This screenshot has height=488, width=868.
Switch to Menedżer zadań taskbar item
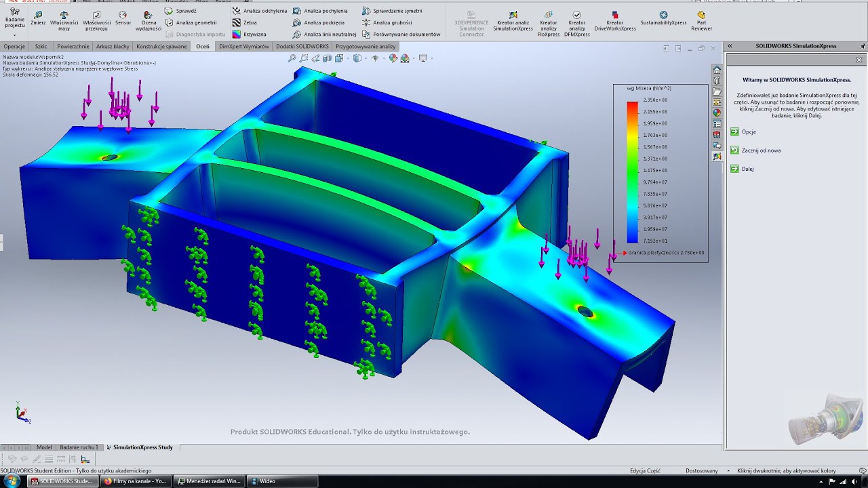[208, 481]
